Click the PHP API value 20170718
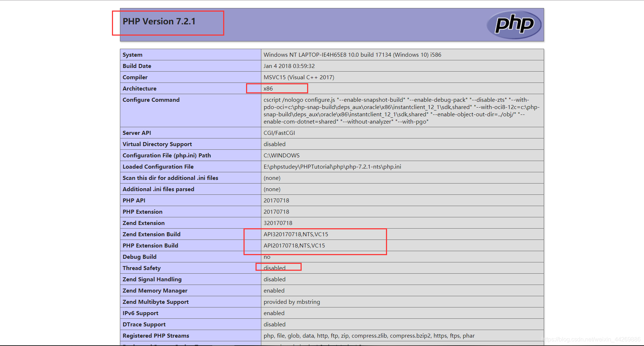 276,200
